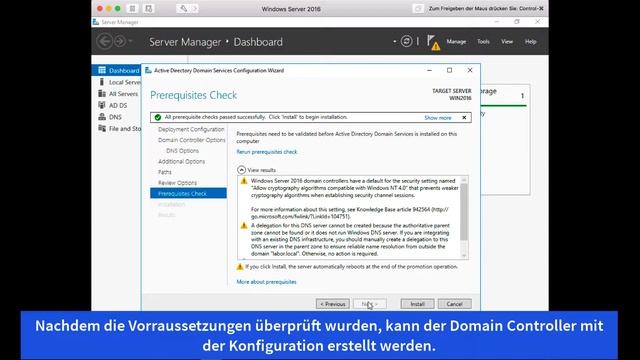Open More about prerequisites link
The width and height of the screenshot is (640, 360).
pyautogui.click(x=267, y=282)
